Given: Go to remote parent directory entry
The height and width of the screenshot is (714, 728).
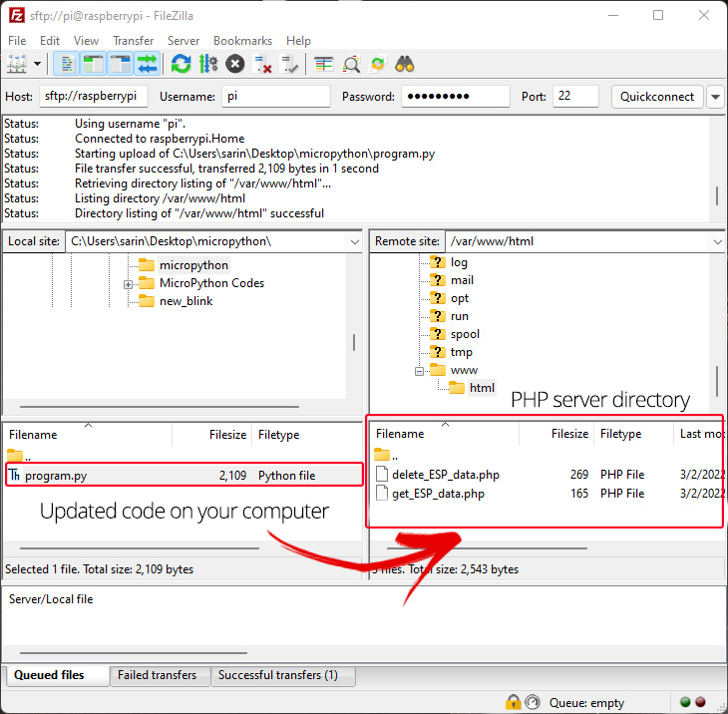Looking at the screenshot, I should click(x=386, y=455).
